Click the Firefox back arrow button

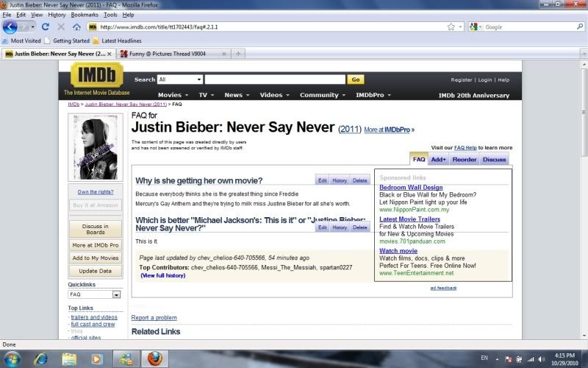pos(10,26)
